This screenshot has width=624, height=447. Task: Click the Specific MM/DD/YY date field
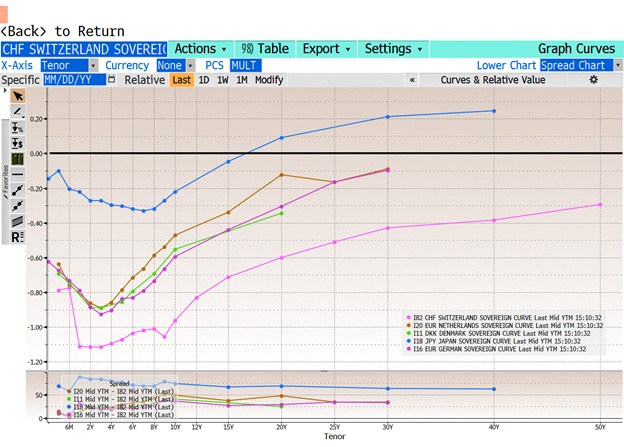[x=74, y=80]
